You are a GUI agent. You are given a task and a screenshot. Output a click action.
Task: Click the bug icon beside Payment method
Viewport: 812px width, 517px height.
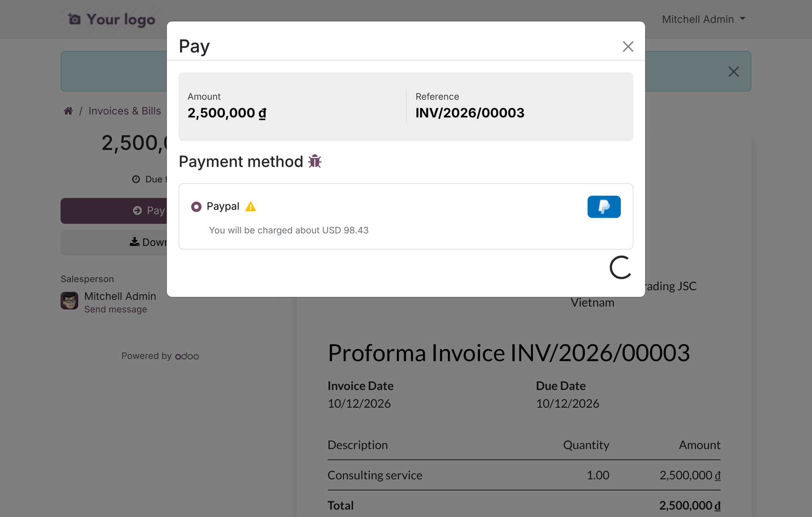(315, 162)
